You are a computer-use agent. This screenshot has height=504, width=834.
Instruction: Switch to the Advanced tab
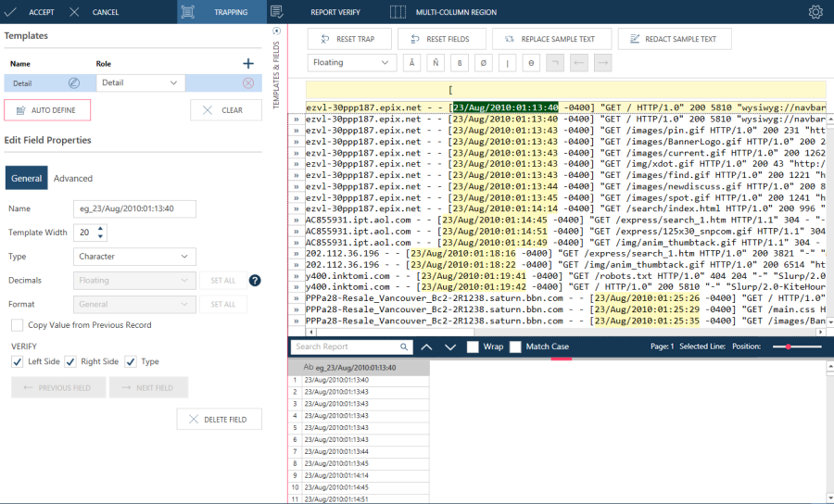73,178
